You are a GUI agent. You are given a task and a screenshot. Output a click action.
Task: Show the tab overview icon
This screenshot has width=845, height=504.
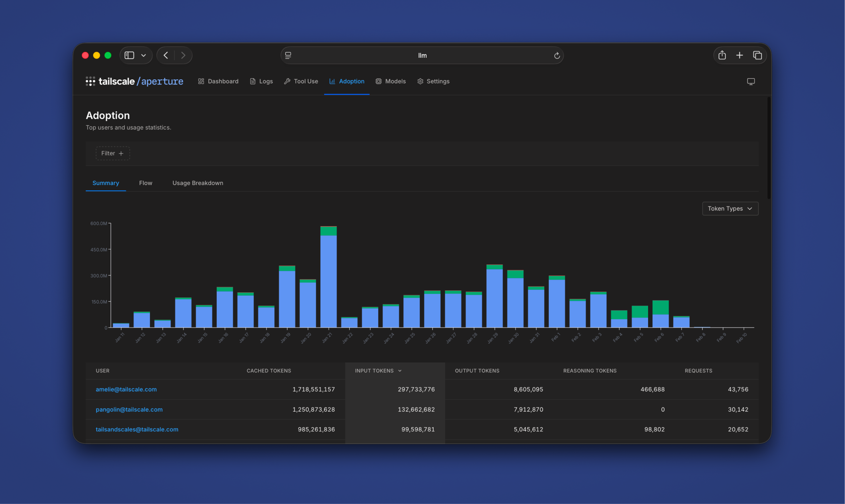coord(757,55)
